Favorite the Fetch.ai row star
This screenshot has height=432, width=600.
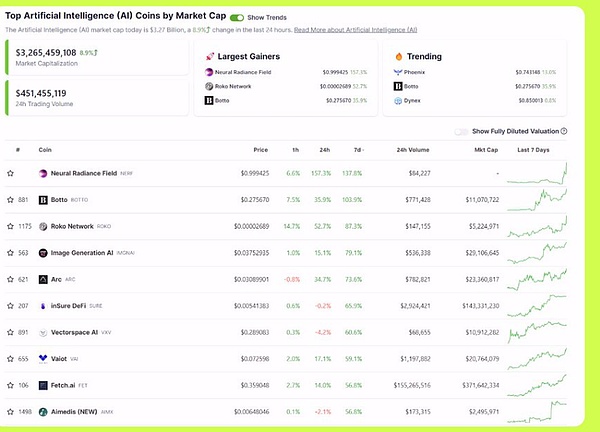(11, 384)
